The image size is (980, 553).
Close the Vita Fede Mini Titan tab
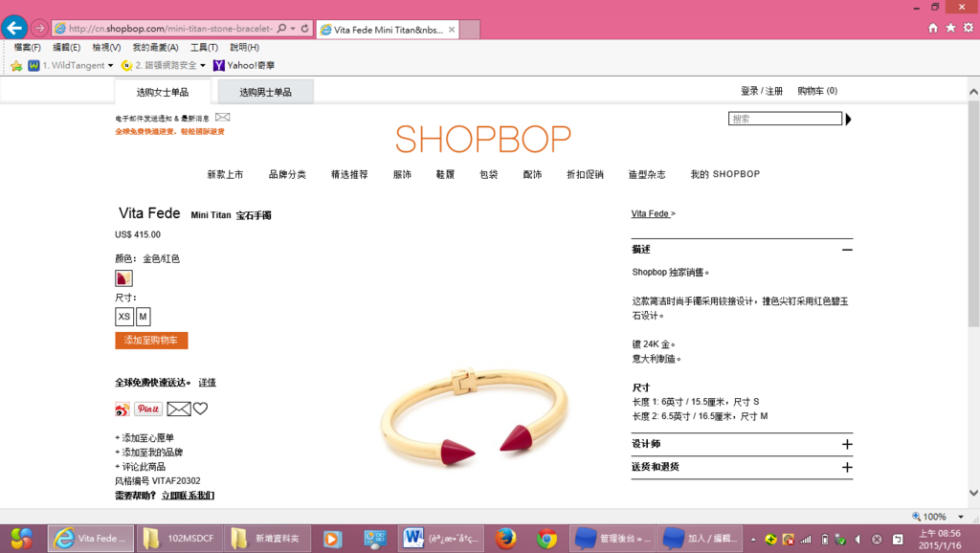click(x=452, y=30)
